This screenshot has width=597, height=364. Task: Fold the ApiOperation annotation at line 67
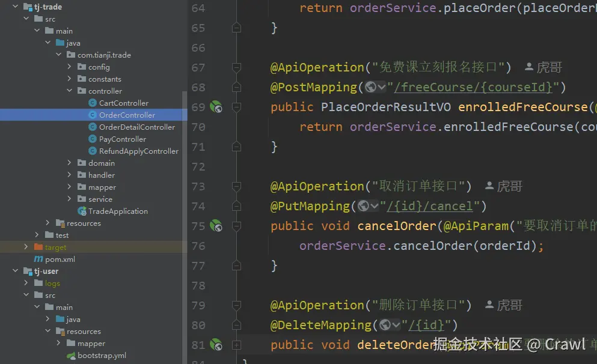tap(236, 67)
